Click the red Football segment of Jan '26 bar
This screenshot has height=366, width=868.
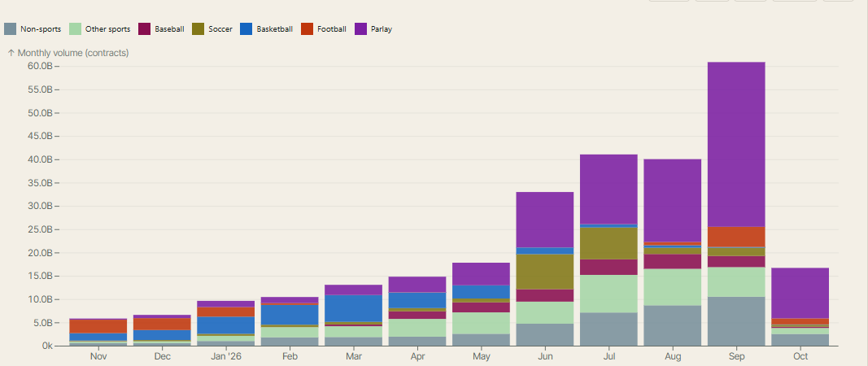[225, 312]
